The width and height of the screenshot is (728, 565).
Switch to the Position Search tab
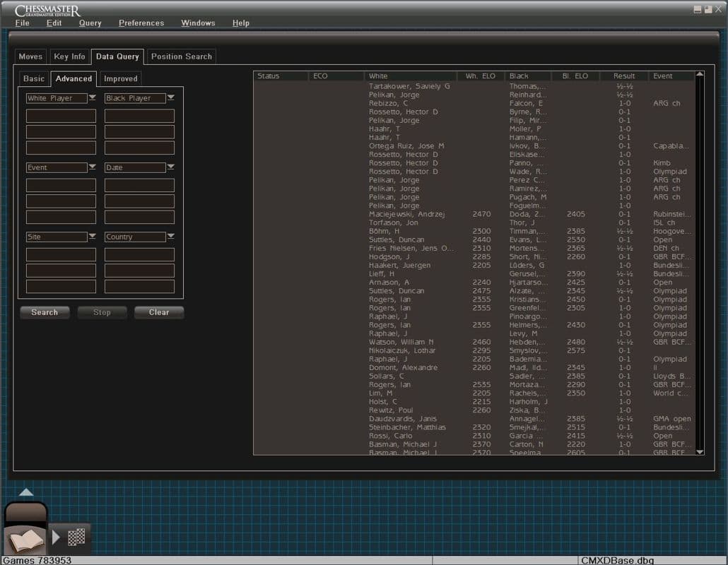(x=181, y=56)
